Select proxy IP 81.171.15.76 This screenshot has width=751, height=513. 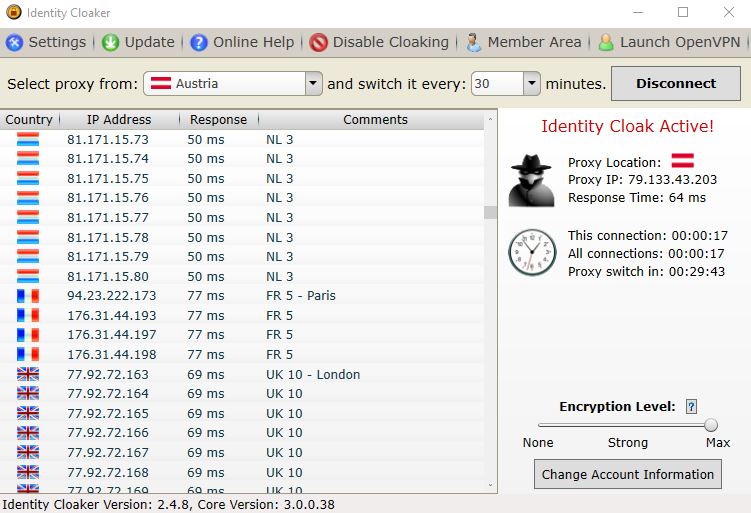108,198
